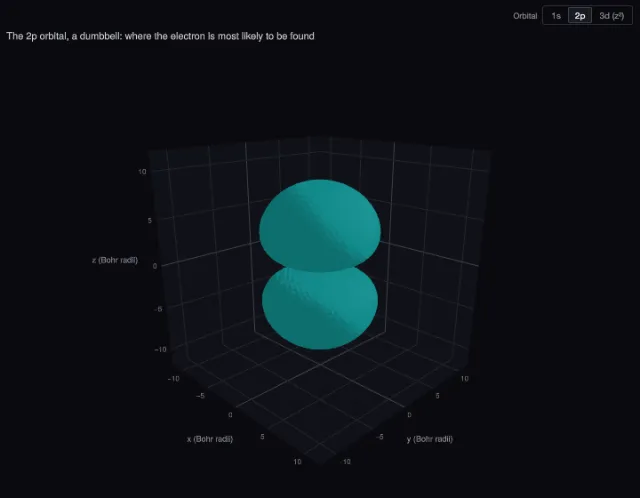
Task: Click the upper lobe of the 2p orbital
Action: (320, 225)
